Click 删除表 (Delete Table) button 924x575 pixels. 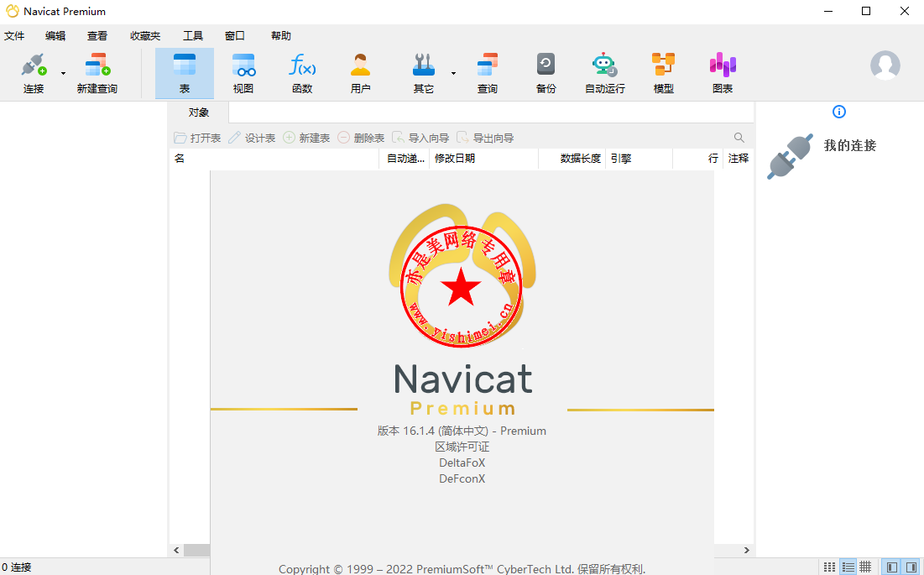tap(361, 138)
